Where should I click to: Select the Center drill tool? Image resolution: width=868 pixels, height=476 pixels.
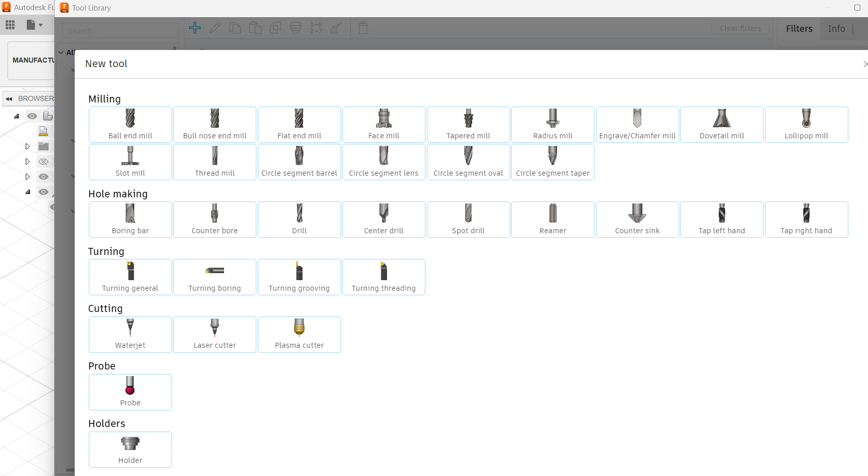point(384,220)
